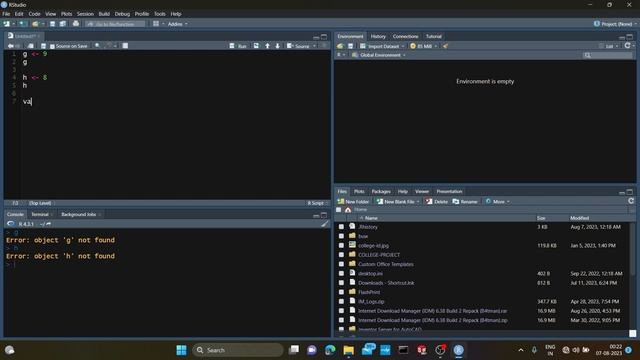Click the find/replace magnifier in editor toolbar

click(x=97, y=46)
